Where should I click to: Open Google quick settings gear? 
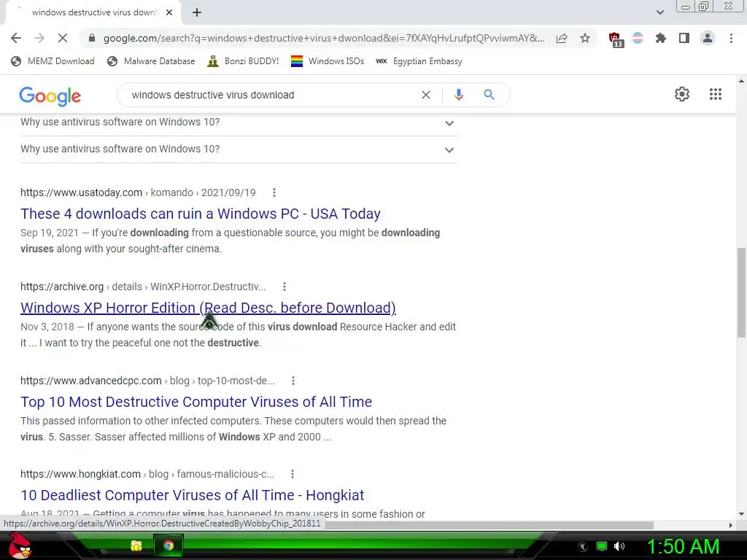point(682,94)
